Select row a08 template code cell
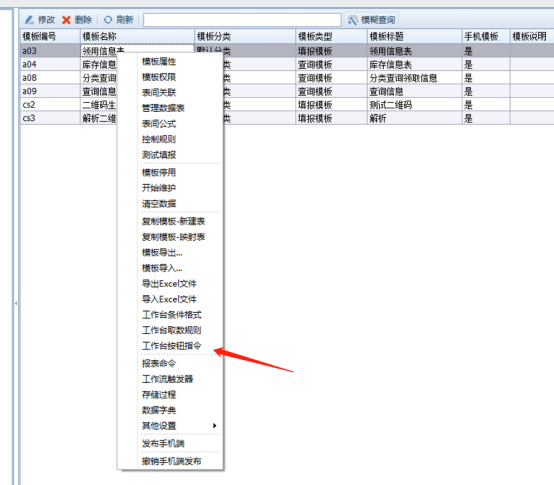Viewport: 554px width, 485px height. [50, 78]
